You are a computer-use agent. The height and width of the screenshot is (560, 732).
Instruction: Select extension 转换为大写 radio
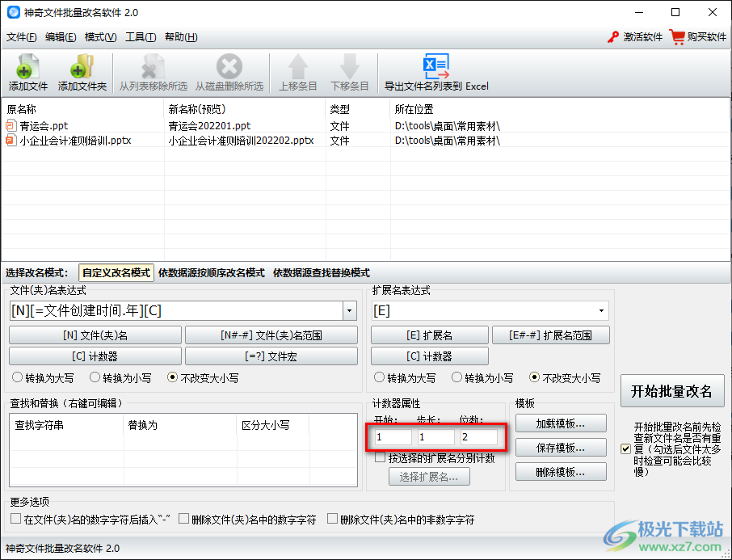(x=379, y=377)
